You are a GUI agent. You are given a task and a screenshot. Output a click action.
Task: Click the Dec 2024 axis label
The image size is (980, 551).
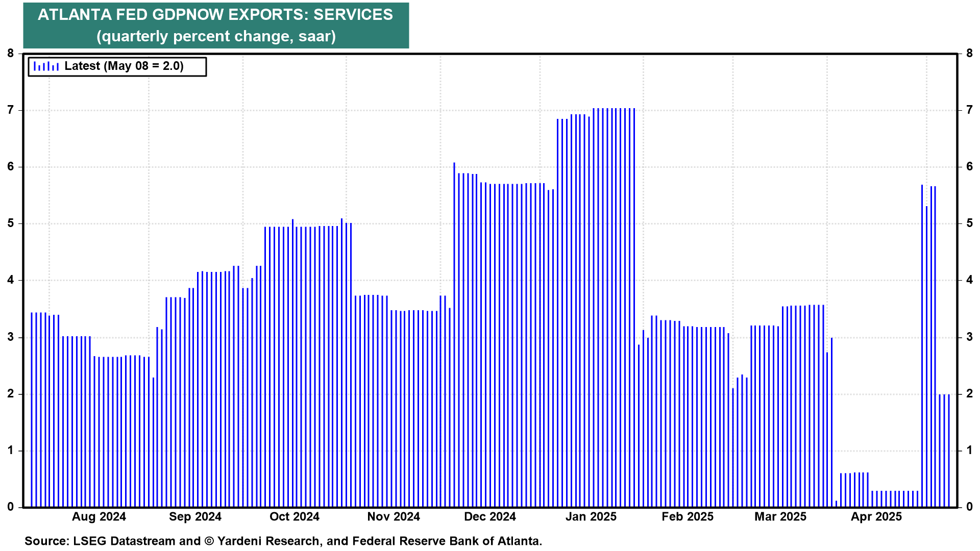(x=489, y=517)
